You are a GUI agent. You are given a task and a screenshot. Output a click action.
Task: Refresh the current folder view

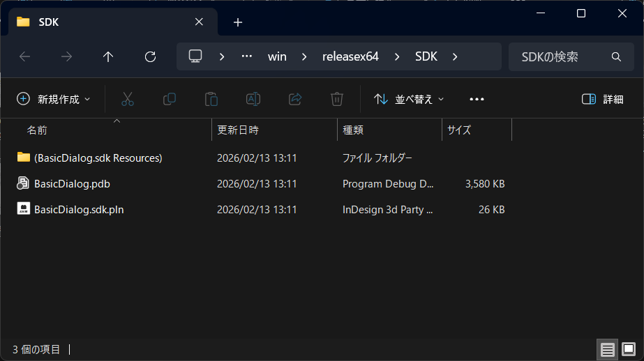[x=150, y=57]
